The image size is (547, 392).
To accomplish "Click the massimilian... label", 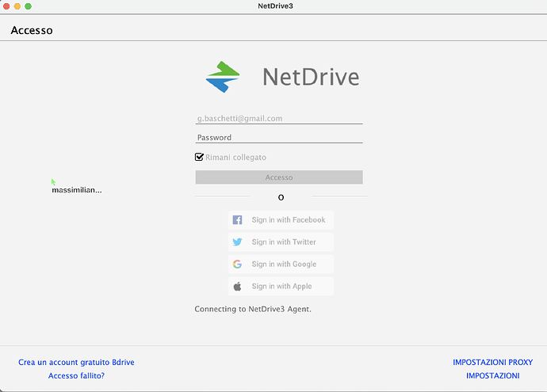I will click(x=77, y=191).
